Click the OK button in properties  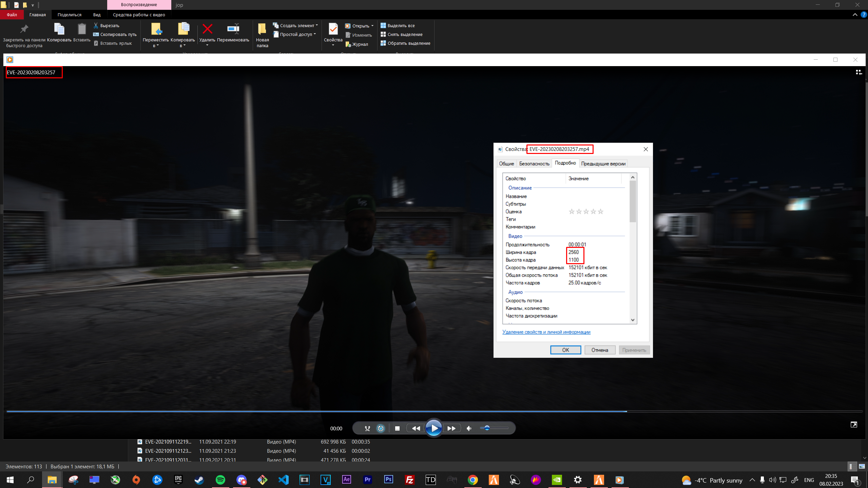coord(565,350)
